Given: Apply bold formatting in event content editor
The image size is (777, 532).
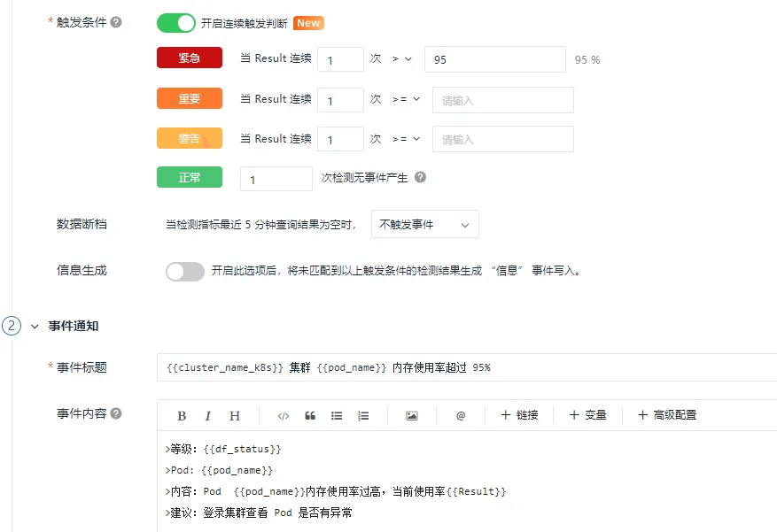Looking at the screenshot, I should point(182,415).
